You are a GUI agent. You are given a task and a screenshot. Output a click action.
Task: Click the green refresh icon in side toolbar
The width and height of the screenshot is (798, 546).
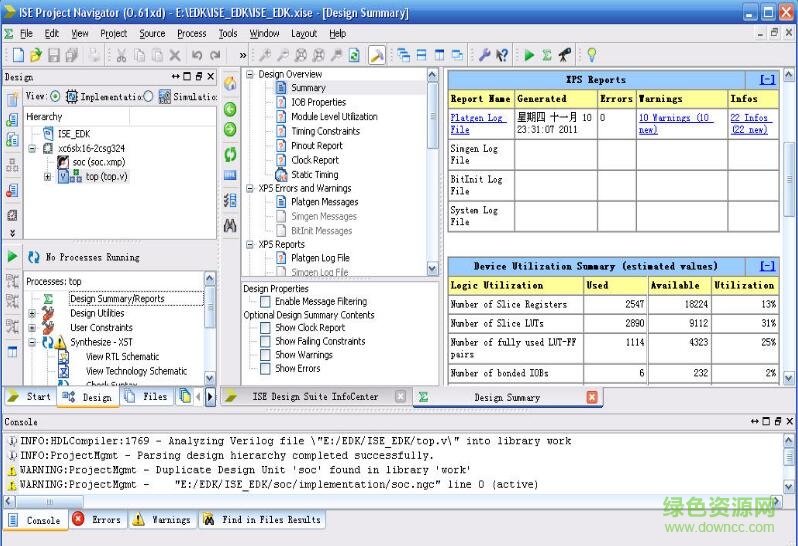[x=230, y=153]
